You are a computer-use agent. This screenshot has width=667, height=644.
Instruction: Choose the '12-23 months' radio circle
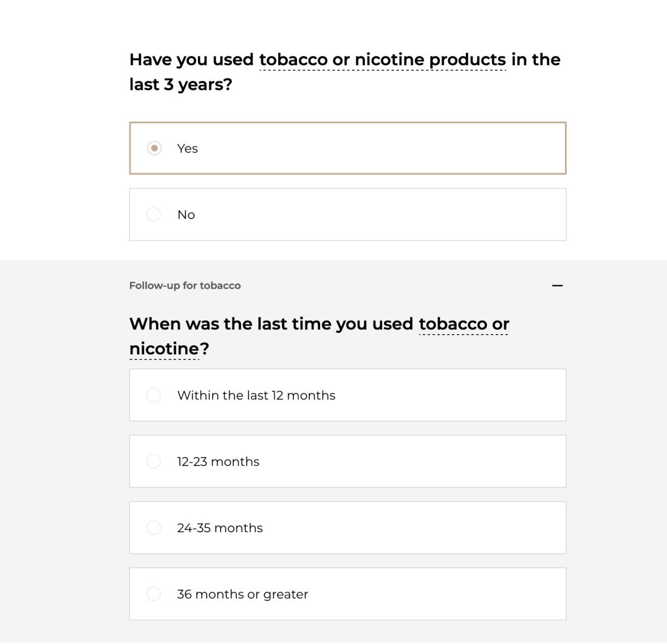[x=154, y=461]
